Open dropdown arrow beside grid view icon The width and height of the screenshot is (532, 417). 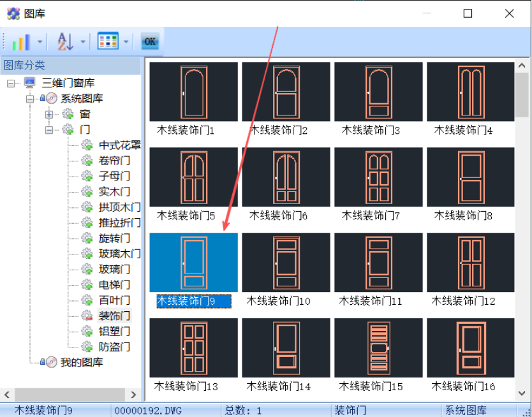point(126,43)
